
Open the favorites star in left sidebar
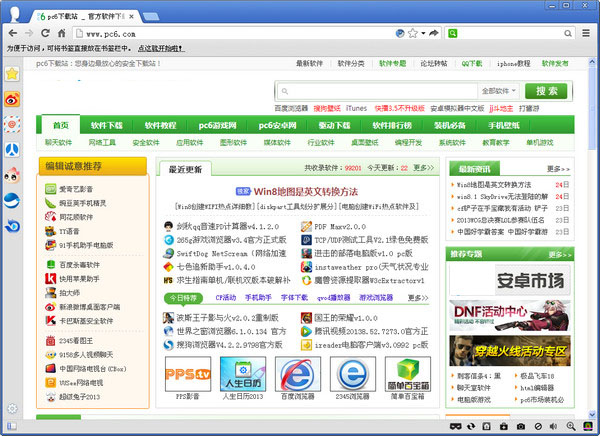12,73
